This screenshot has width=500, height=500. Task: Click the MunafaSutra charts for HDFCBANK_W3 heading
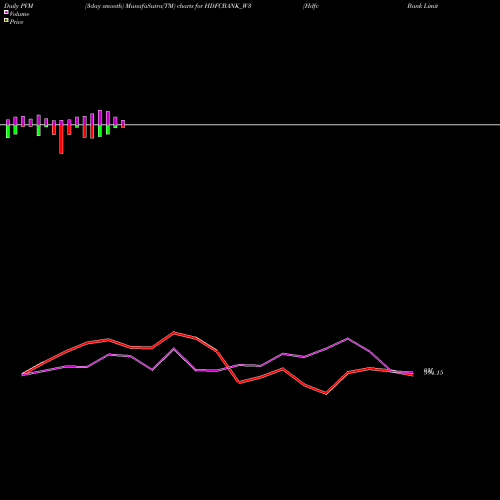pyautogui.click(x=168, y=6)
